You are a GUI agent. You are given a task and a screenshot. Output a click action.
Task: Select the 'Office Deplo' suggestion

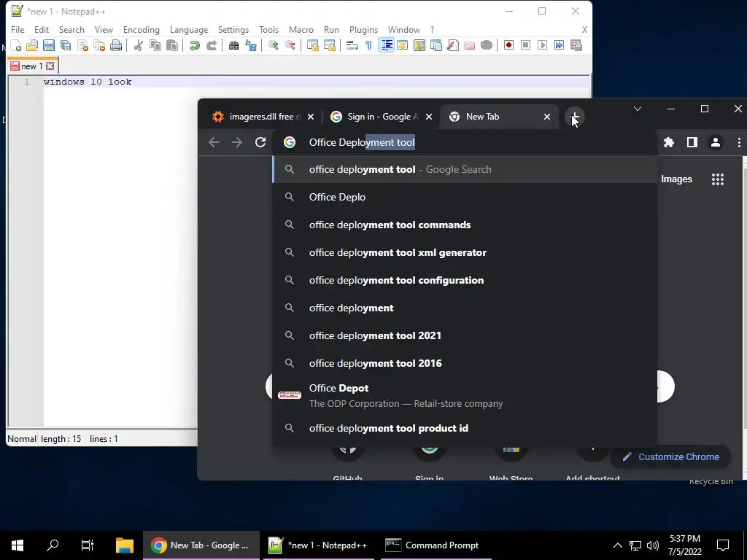pyautogui.click(x=465, y=197)
